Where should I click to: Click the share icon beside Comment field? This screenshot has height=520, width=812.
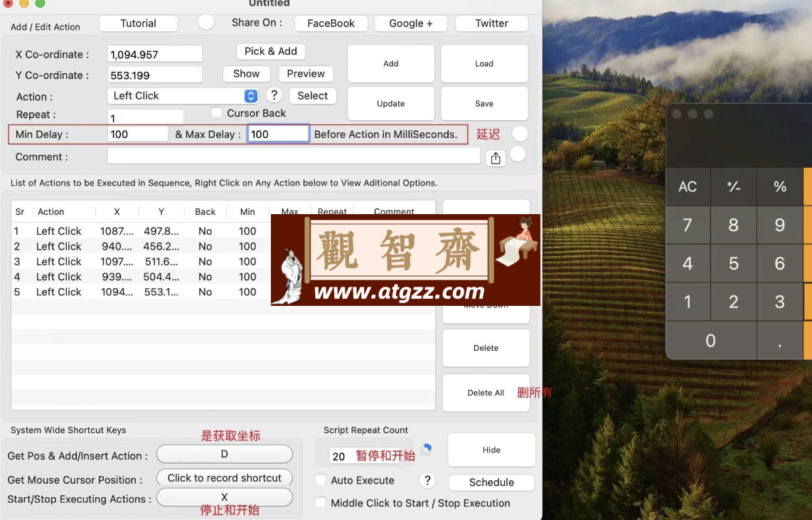496,158
